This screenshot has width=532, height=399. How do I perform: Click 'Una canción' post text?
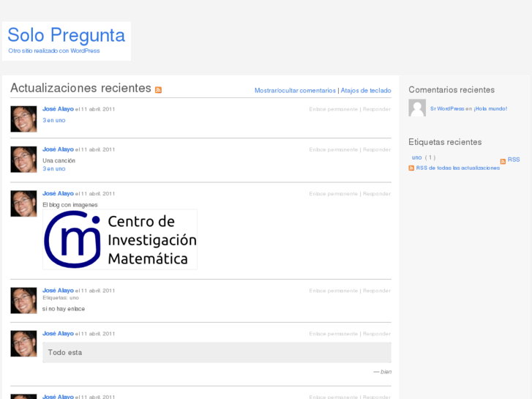click(59, 160)
